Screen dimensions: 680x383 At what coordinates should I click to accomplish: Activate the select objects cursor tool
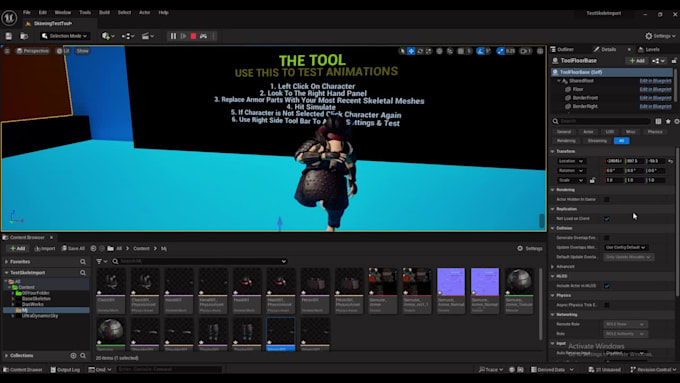pyautogui.click(x=402, y=51)
